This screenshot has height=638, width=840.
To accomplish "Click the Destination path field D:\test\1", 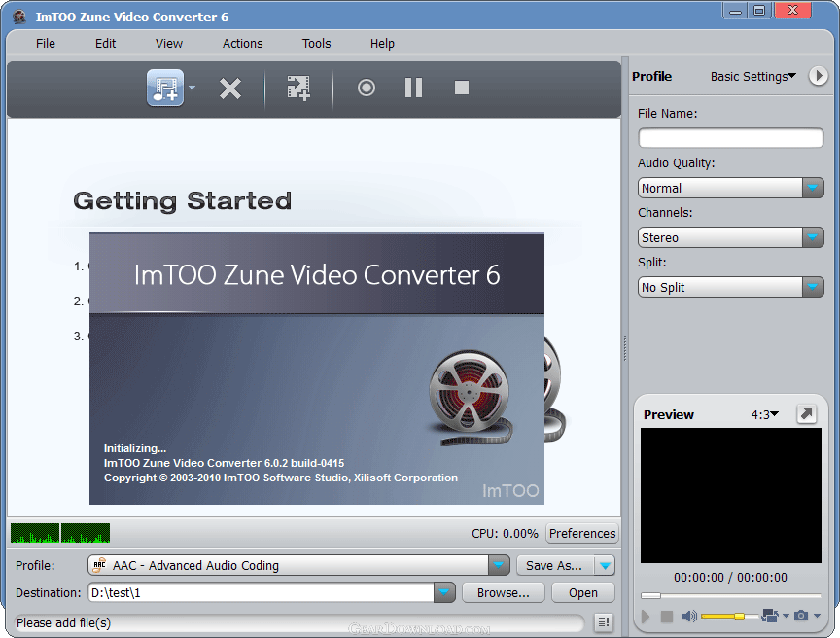I will (x=262, y=593).
